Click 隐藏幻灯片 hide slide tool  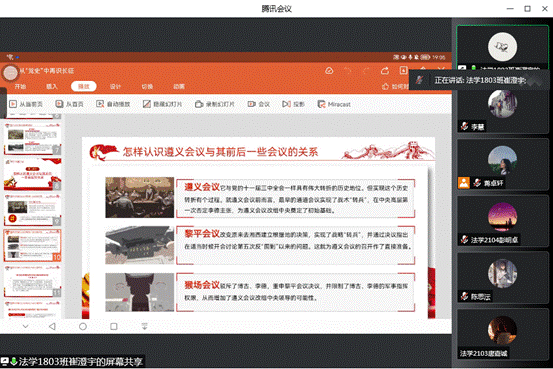[162, 104]
